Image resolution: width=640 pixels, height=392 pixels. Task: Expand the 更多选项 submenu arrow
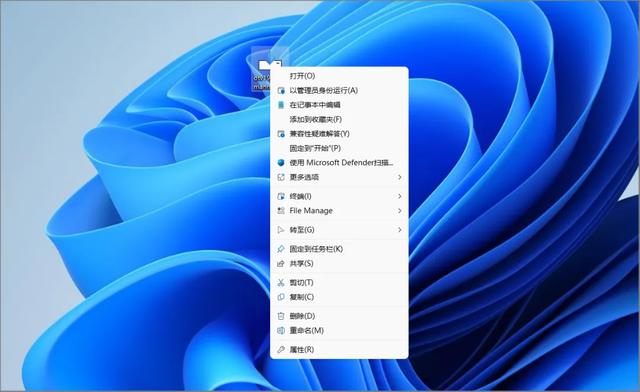pyautogui.click(x=400, y=177)
